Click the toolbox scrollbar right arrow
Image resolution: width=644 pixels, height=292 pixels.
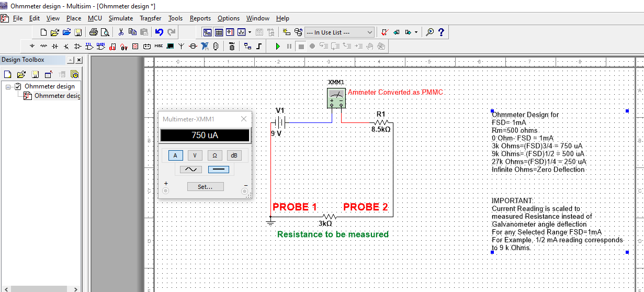coord(76,288)
